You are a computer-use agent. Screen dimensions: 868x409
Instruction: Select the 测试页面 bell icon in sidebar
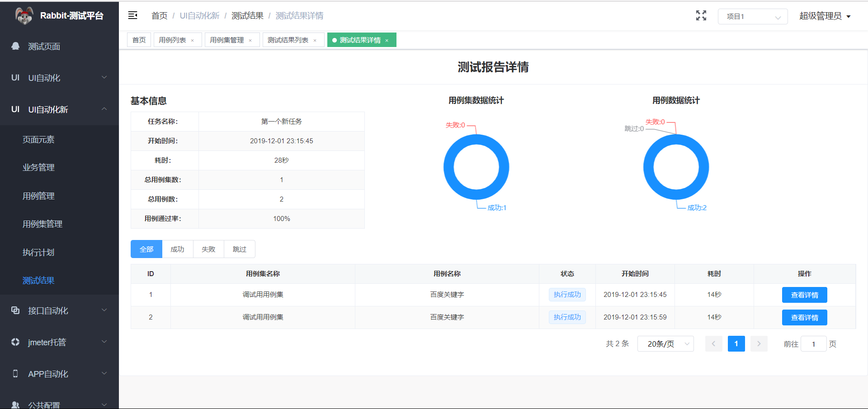(x=15, y=46)
